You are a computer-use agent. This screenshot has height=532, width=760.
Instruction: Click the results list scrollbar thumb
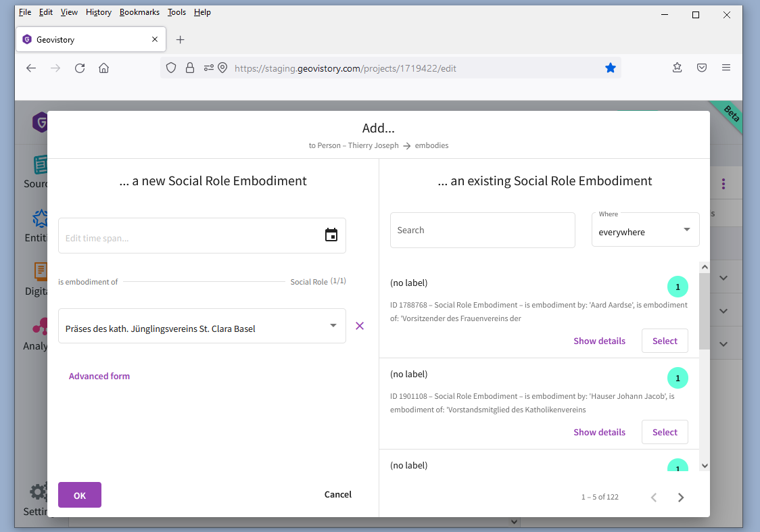pyautogui.click(x=705, y=311)
